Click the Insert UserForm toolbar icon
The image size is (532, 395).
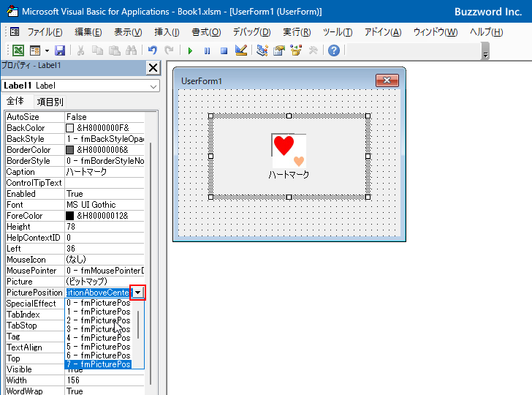pos(35,50)
